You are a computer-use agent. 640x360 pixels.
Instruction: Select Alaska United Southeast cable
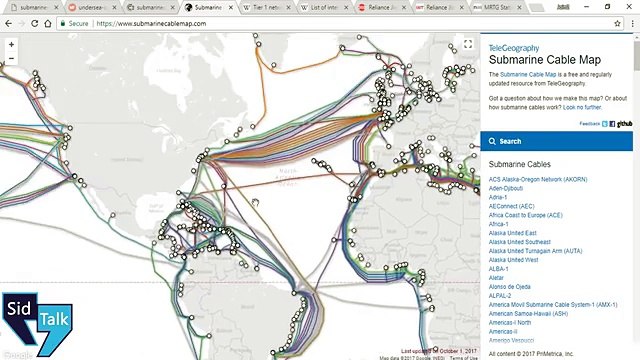[x=520, y=242]
